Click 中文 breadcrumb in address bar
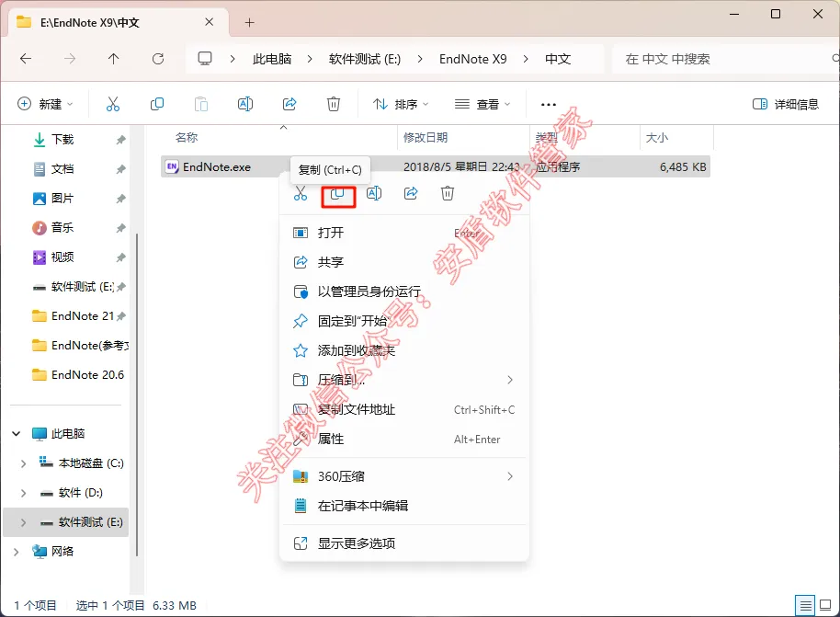Screen dimensions: 840x617 pyautogui.click(x=558, y=59)
